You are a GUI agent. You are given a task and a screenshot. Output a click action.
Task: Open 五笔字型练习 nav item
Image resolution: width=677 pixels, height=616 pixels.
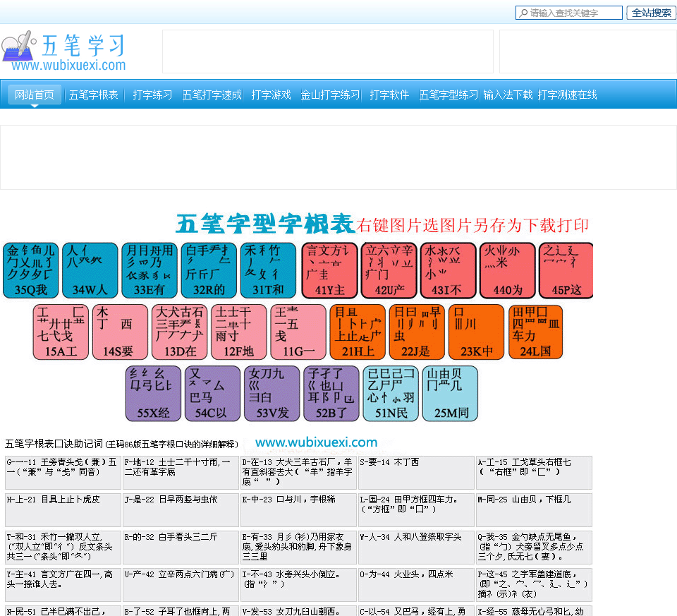(449, 95)
